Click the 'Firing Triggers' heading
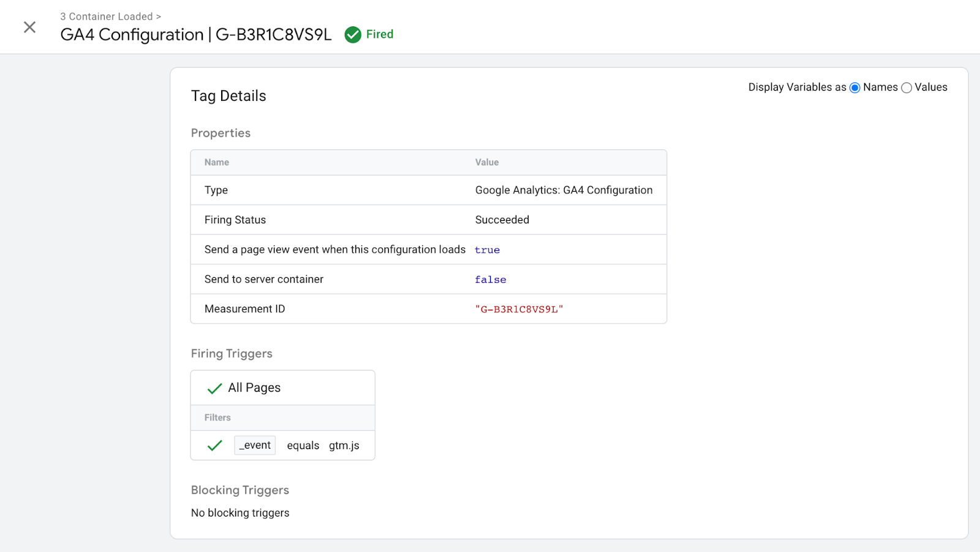Viewport: 980px width, 552px height. pyautogui.click(x=232, y=354)
